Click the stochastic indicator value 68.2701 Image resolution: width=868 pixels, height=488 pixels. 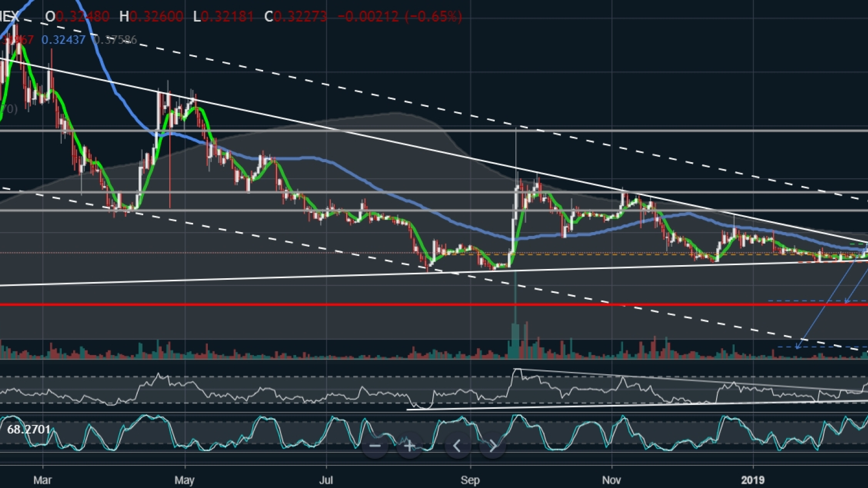click(x=29, y=429)
